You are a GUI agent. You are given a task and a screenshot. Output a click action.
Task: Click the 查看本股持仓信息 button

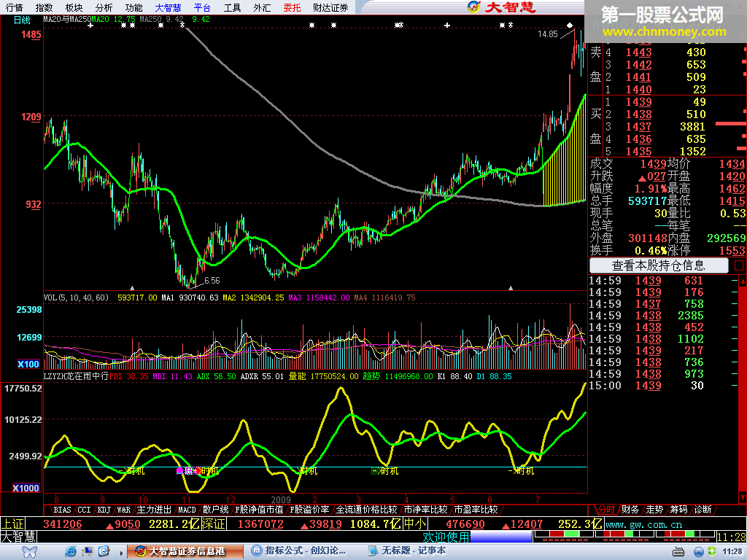[659, 265]
